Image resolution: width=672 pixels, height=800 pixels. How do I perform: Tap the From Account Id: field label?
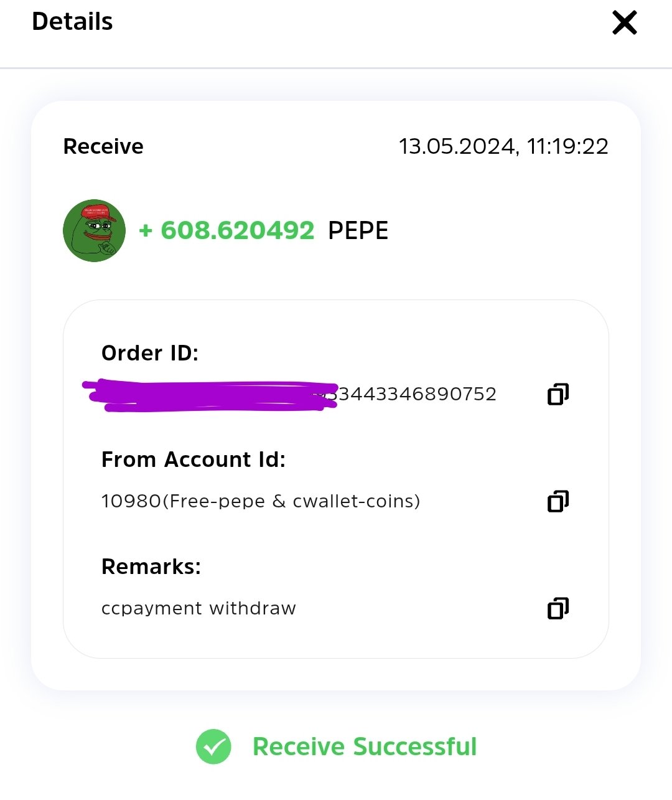pos(194,459)
